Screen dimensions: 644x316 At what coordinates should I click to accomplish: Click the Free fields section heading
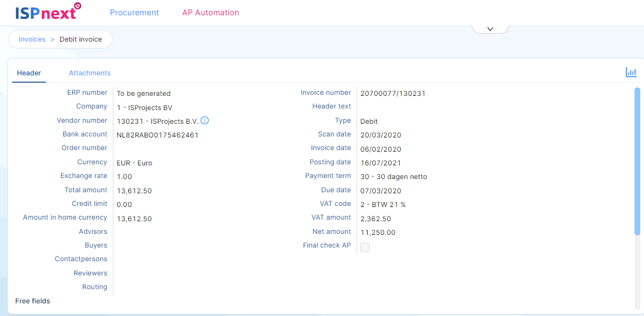[33, 301]
